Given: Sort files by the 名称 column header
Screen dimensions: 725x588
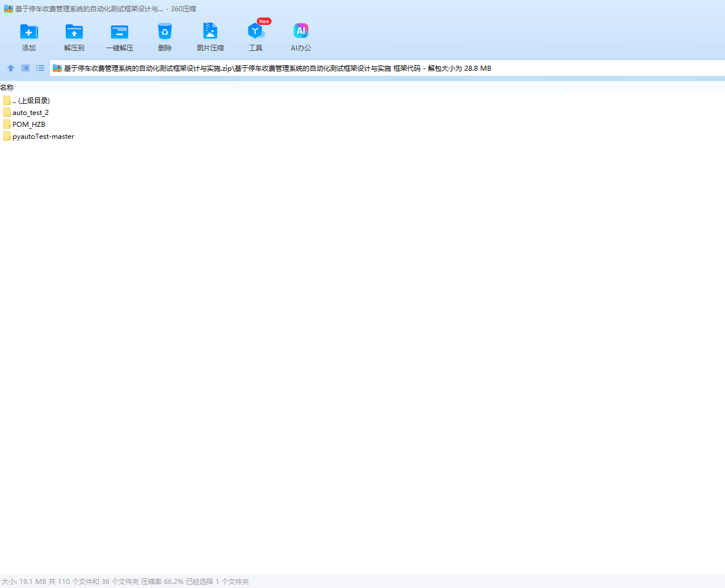Looking at the screenshot, I should pos(7,88).
